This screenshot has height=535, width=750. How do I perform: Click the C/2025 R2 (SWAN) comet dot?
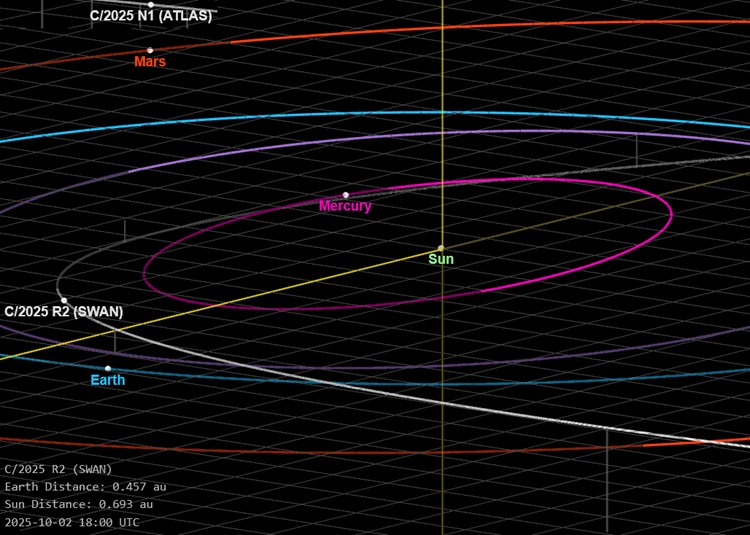[64, 301]
